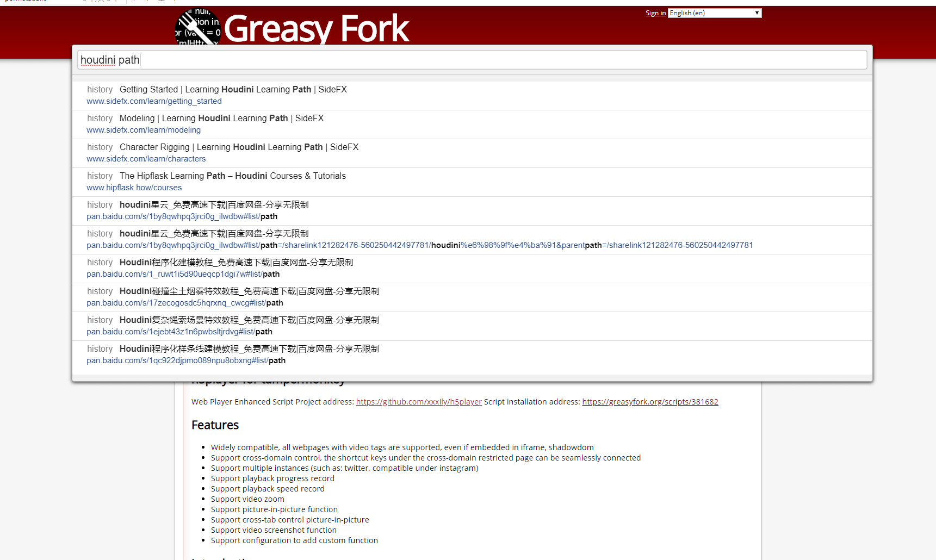Screen dimensions: 936x560
Task: Click "Widely compatible, all webpages" bullet text
Action: (x=402, y=447)
